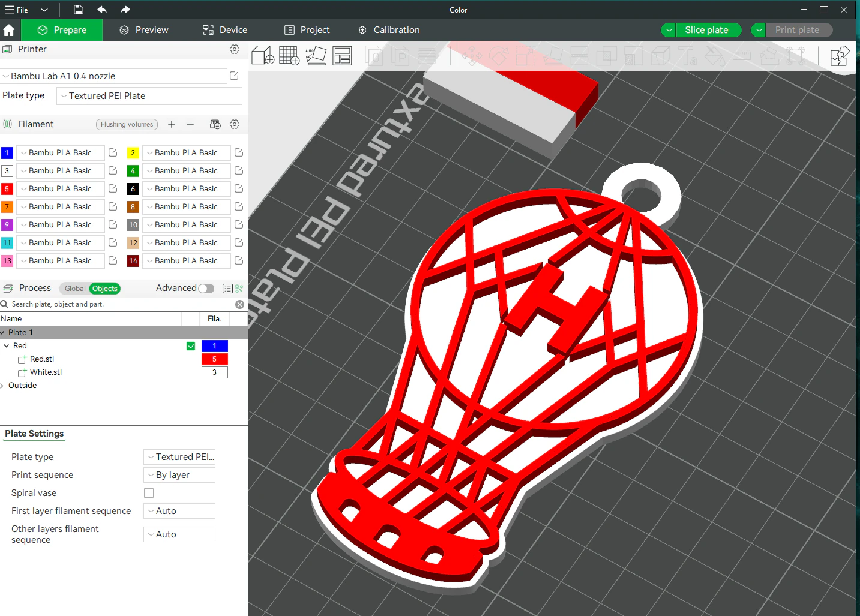Edit the Bambu Lab A1 printer preset

(x=235, y=76)
